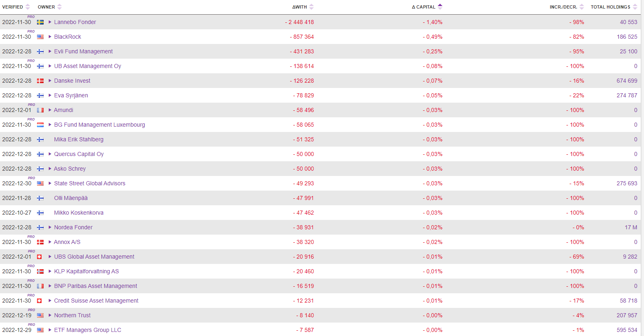The width and height of the screenshot is (644, 336).
Task: Sort table by the Verified column
Action: (x=28, y=7)
